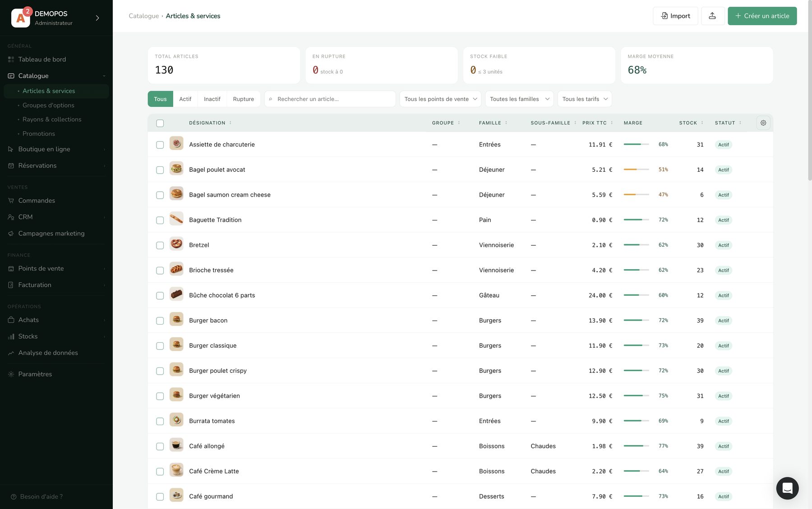The height and width of the screenshot is (509, 812).
Task: Click the margin bar of Bagel saumon cream cheese
Action: pyautogui.click(x=636, y=195)
